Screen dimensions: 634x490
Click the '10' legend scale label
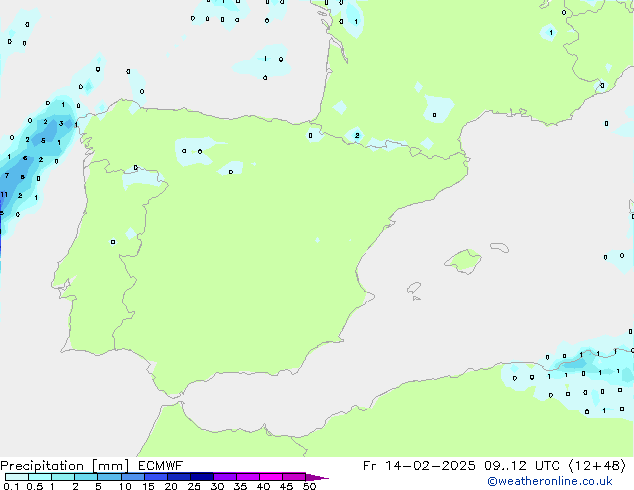point(125,486)
